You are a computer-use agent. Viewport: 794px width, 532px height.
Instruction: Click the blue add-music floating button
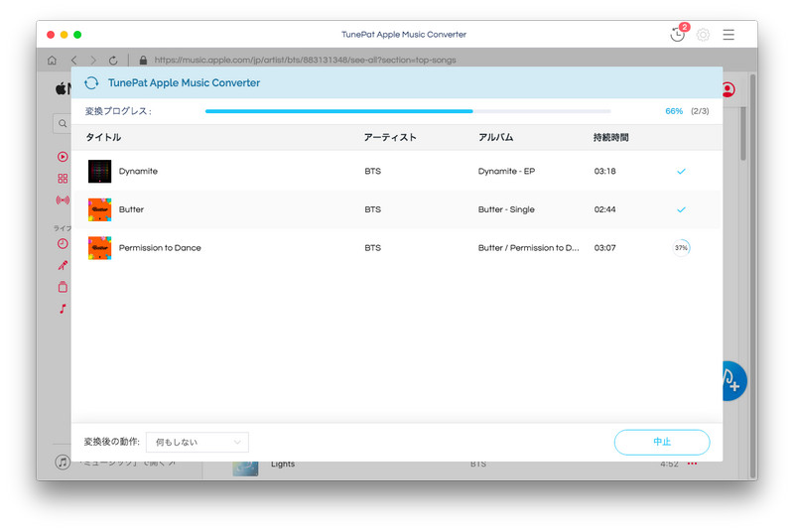pyautogui.click(x=733, y=381)
